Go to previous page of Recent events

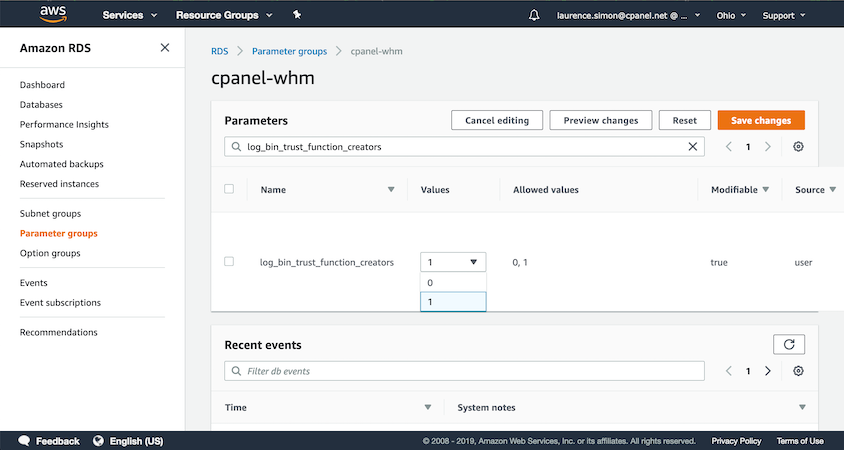(729, 371)
